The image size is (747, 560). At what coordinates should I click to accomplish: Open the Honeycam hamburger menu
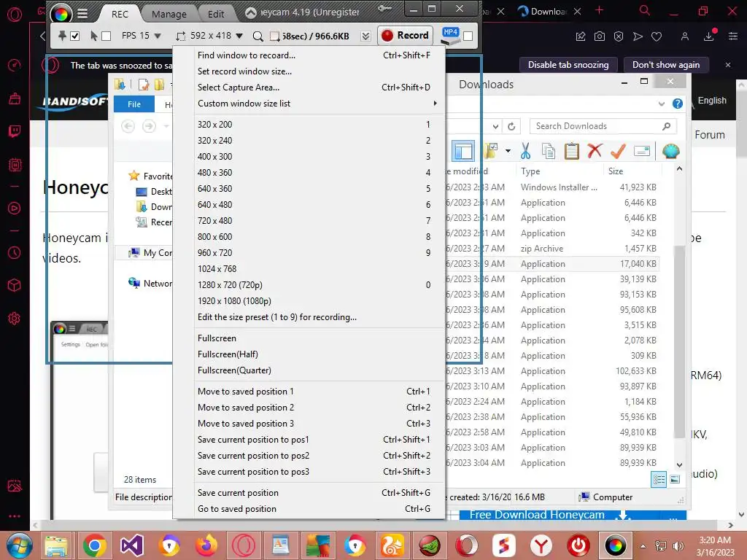[x=82, y=14]
